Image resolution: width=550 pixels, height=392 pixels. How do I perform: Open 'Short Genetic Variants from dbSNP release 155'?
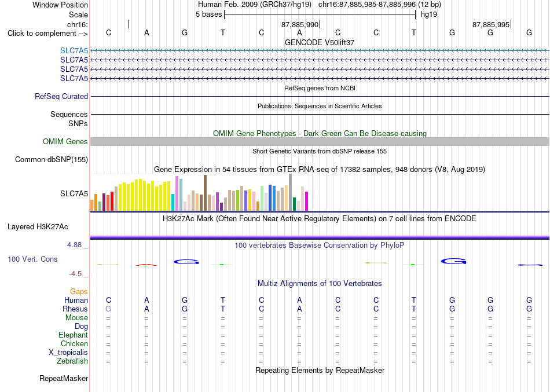[320, 151]
